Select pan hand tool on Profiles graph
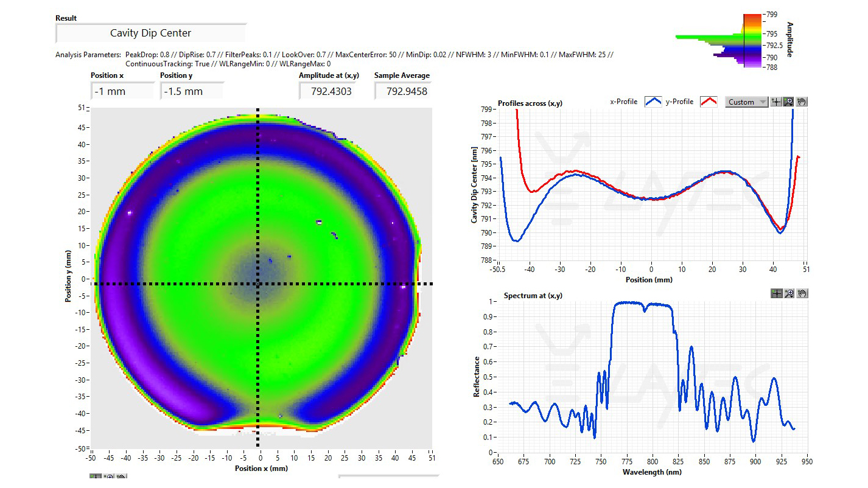The height and width of the screenshot is (488, 868). point(801,102)
